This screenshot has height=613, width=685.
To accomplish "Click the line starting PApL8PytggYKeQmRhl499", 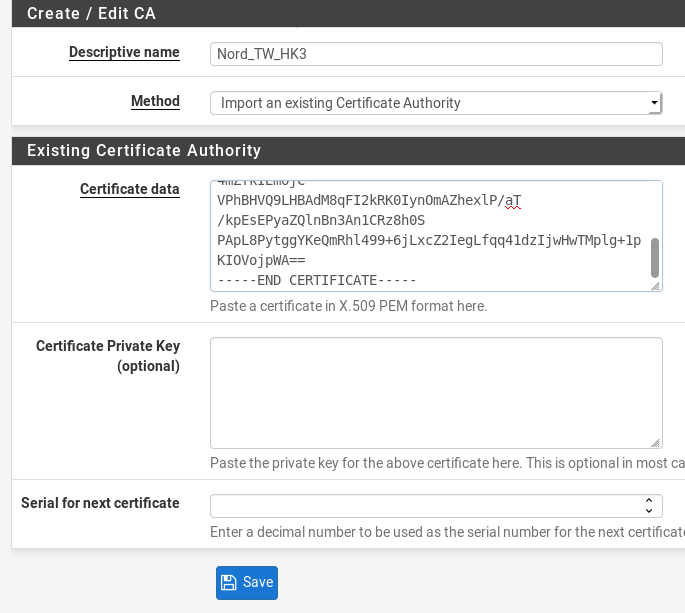I will [429, 241].
